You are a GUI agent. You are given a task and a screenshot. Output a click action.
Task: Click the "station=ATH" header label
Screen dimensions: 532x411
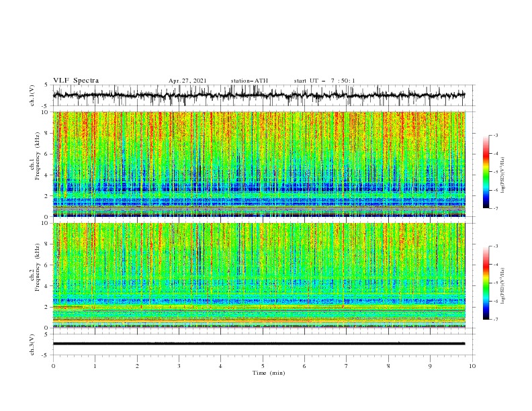tap(249, 81)
